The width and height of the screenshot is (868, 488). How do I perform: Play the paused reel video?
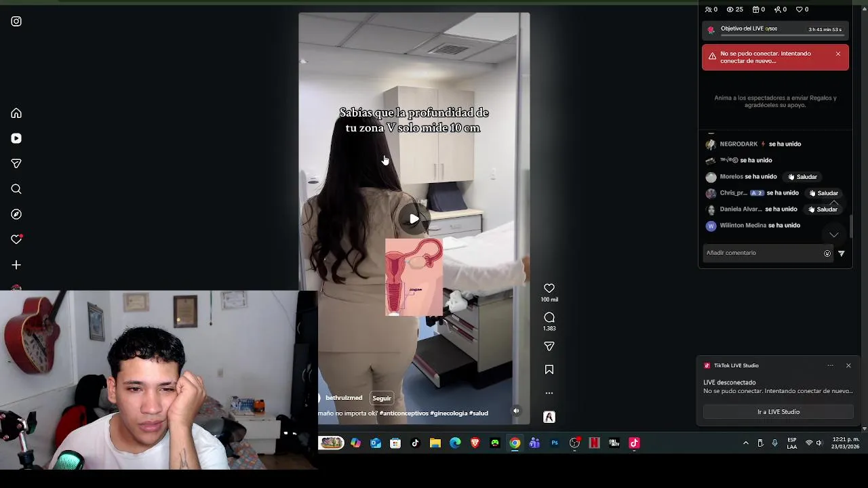tap(414, 219)
